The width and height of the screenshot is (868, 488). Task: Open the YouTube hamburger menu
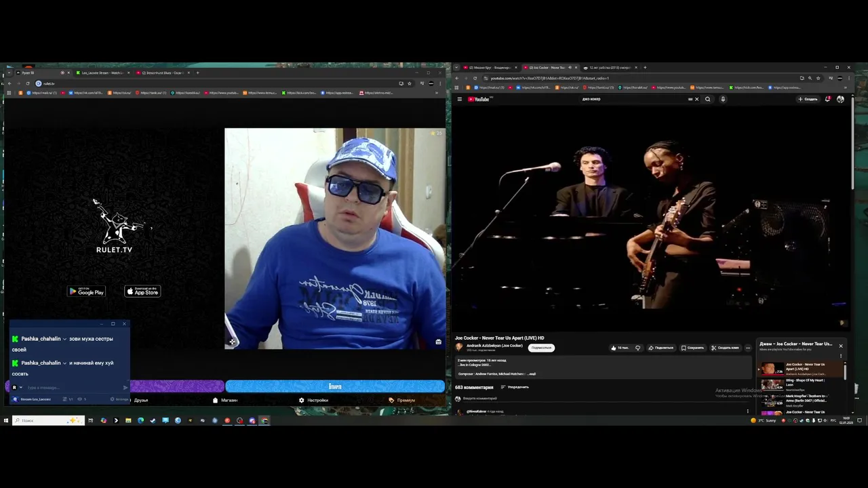click(x=459, y=99)
